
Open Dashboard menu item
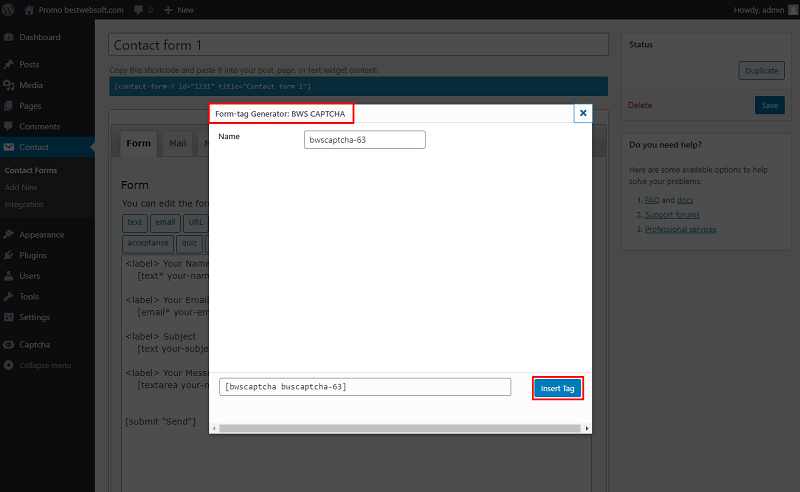(x=40, y=37)
